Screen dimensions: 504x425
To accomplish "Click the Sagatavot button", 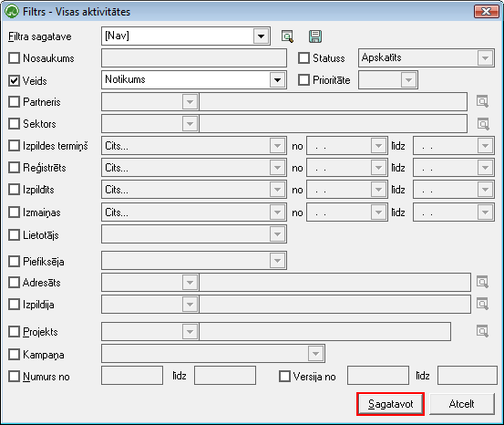I will pyautogui.click(x=390, y=404).
